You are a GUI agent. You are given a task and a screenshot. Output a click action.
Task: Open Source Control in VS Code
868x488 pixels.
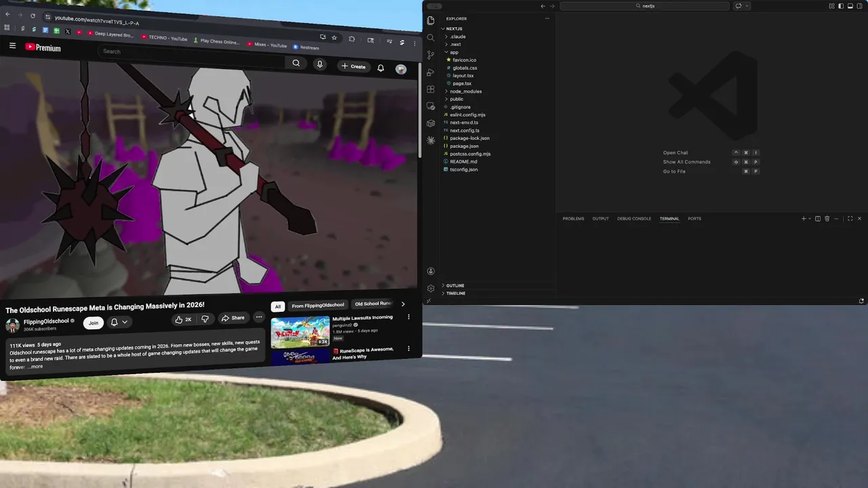pyautogui.click(x=431, y=55)
